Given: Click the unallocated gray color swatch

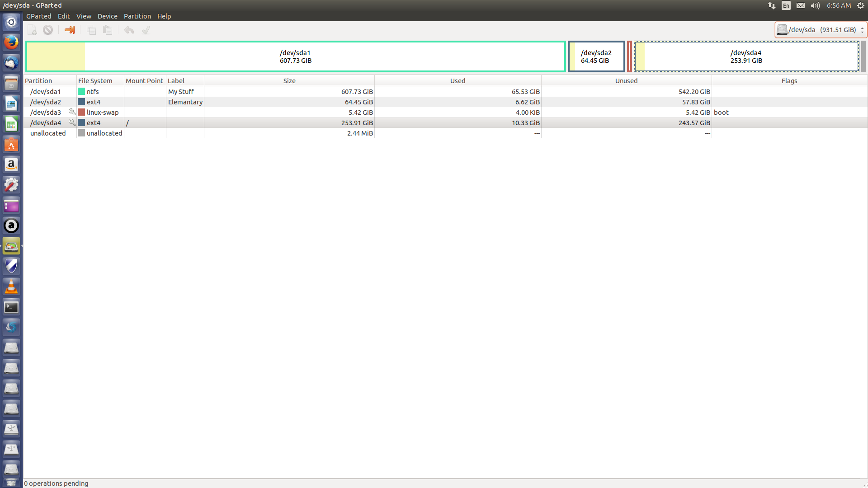Looking at the screenshot, I should [81, 133].
